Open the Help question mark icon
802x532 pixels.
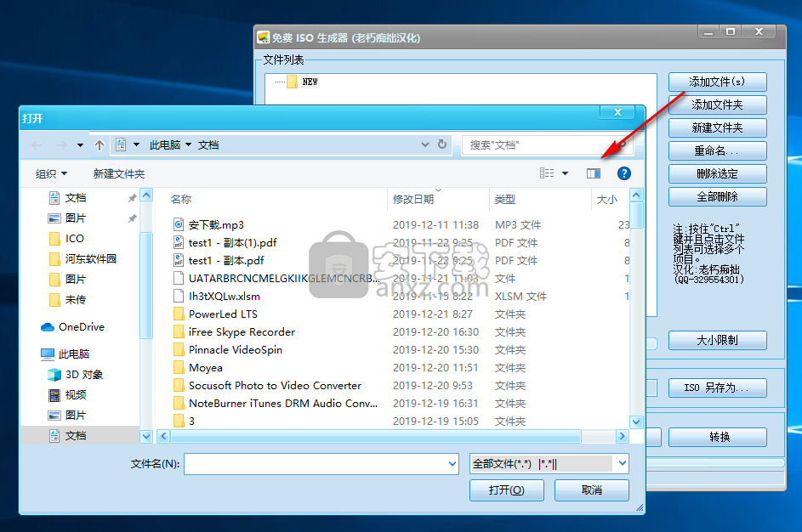623,173
